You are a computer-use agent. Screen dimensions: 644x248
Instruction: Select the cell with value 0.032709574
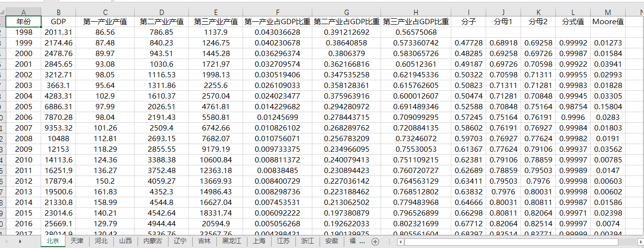click(x=277, y=64)
